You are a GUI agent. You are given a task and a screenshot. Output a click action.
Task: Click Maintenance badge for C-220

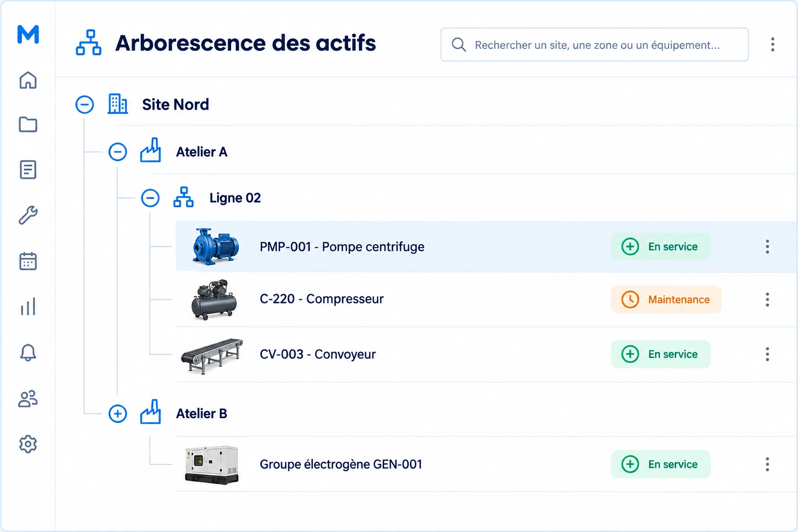667,299
